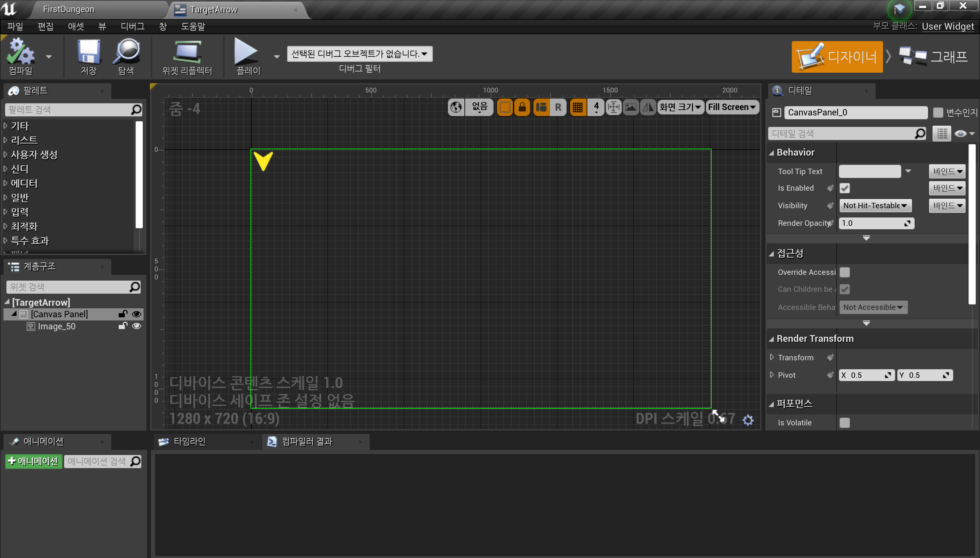Image resolution: width=980 pixels, height=558 pixels.
Task: Toggle the viewport grid snap icon
Action: coord(577,107)
